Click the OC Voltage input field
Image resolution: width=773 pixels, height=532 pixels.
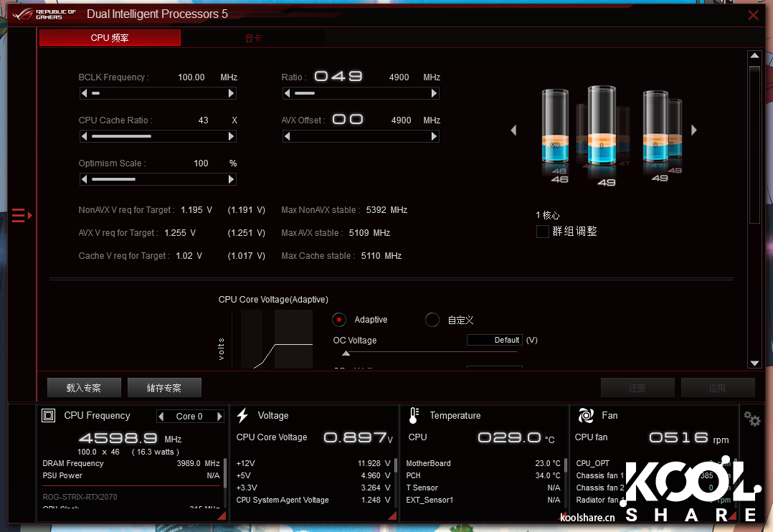pyautogui.click(x=494, y=340)
